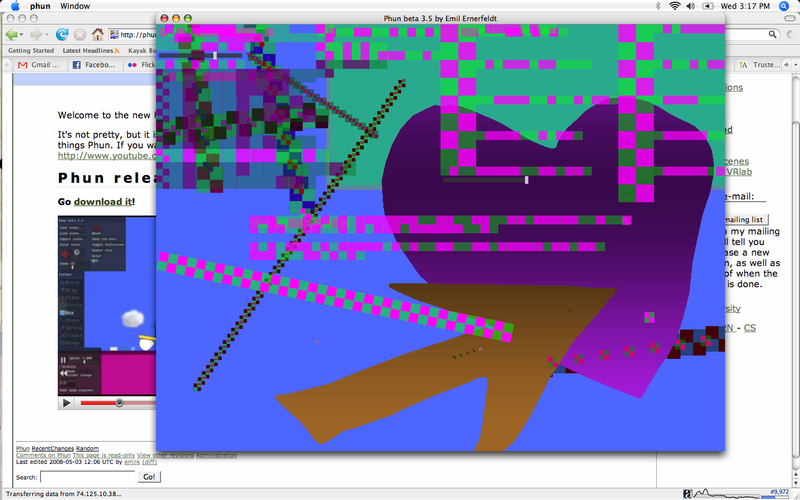Play the embedded Phun video
Viewport: 800px width, 500px height.
point(67,403)
